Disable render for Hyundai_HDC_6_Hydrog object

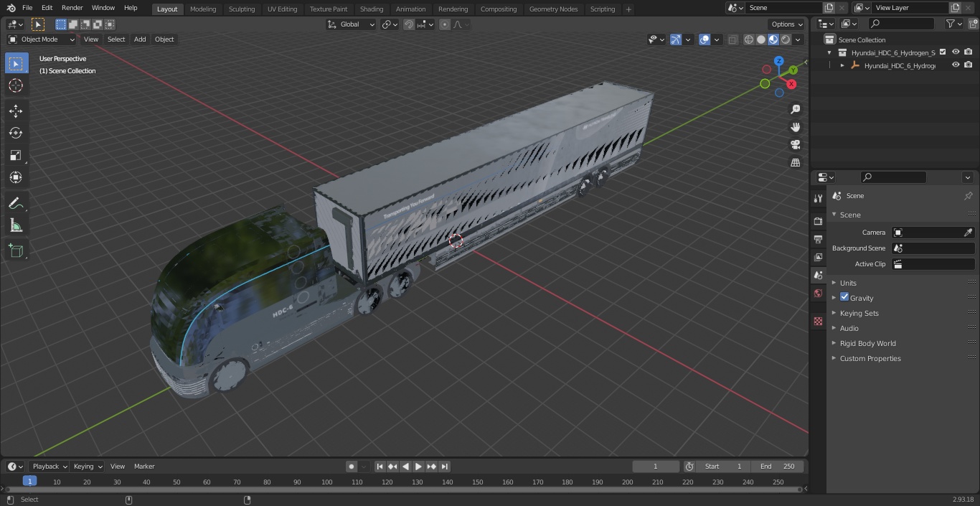coord(969,65)
